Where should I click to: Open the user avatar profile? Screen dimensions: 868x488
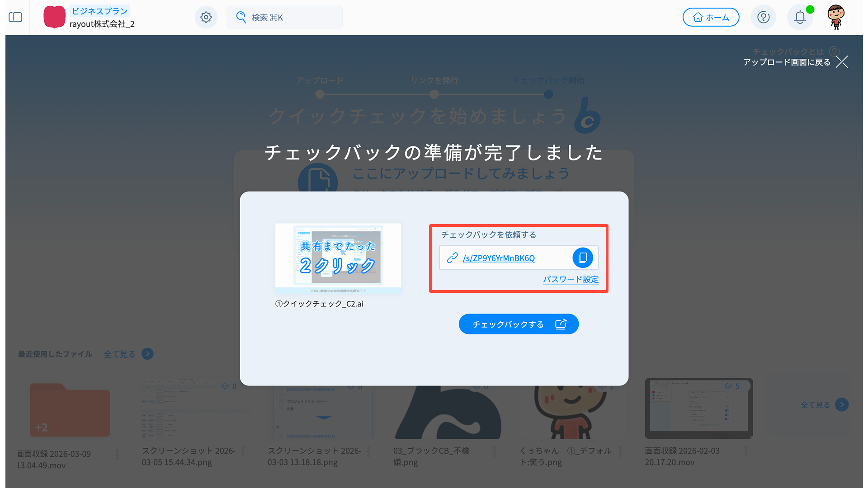[x=836, y=17]
